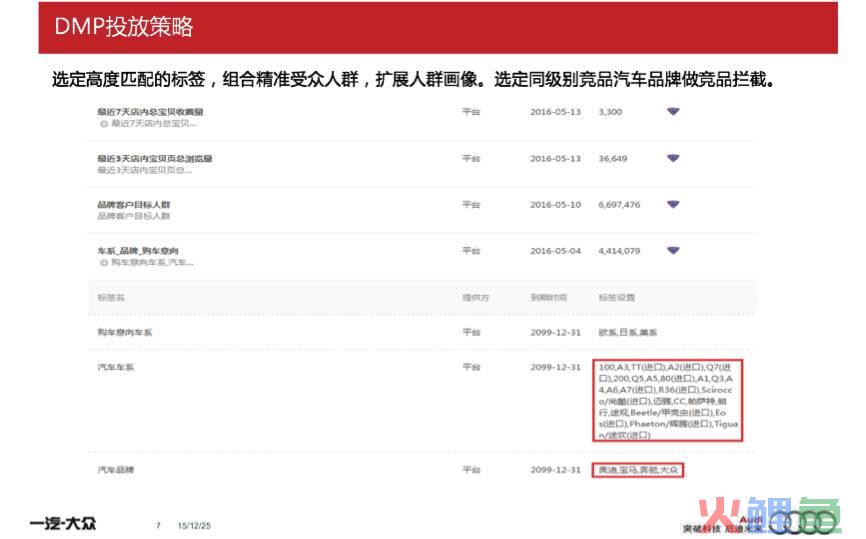Click the count value 36,649
Image resolution: width=866 pixels, height=539 pixels.
612,158
